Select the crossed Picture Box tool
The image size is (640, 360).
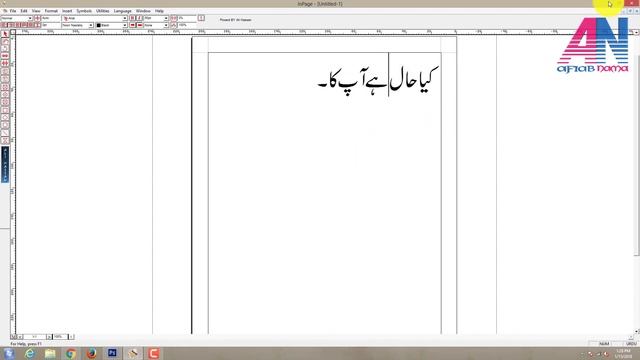click(x=5, y=87)
